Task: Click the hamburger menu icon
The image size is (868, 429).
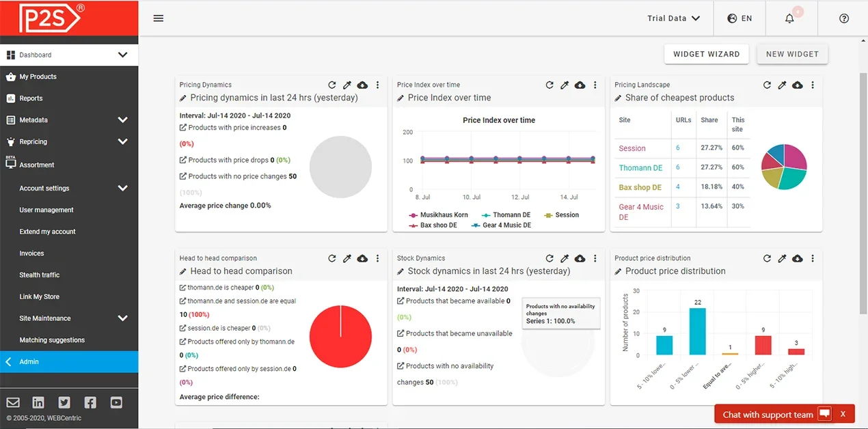Action: point(159,18)
